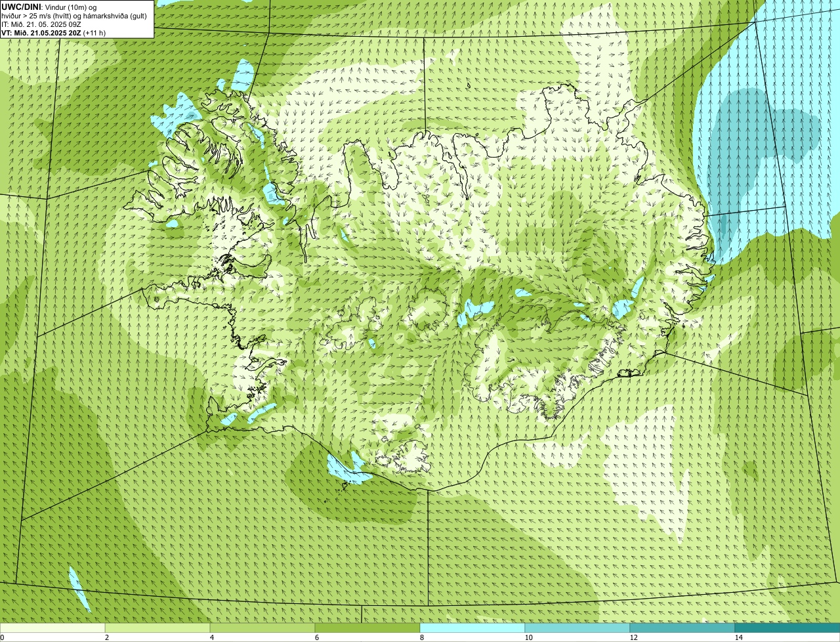Click the legend scale label '6'
840x642 pixels.
coord(316,637)
